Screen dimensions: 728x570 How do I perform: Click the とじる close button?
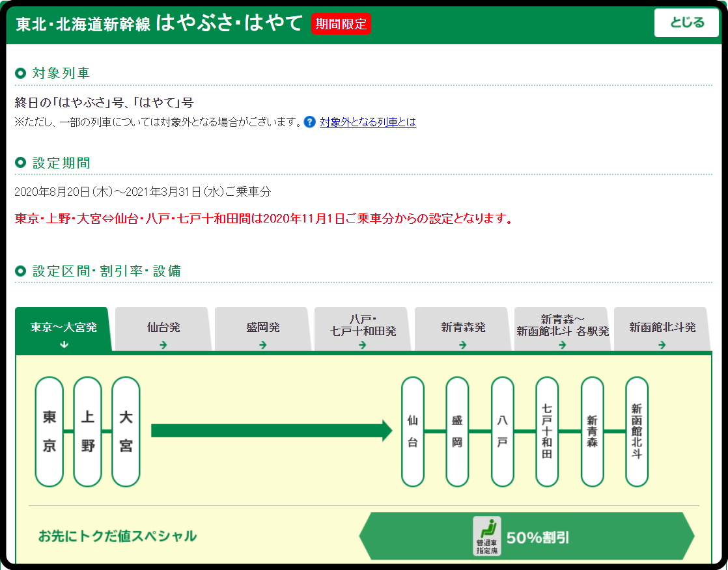pos(686,22)
